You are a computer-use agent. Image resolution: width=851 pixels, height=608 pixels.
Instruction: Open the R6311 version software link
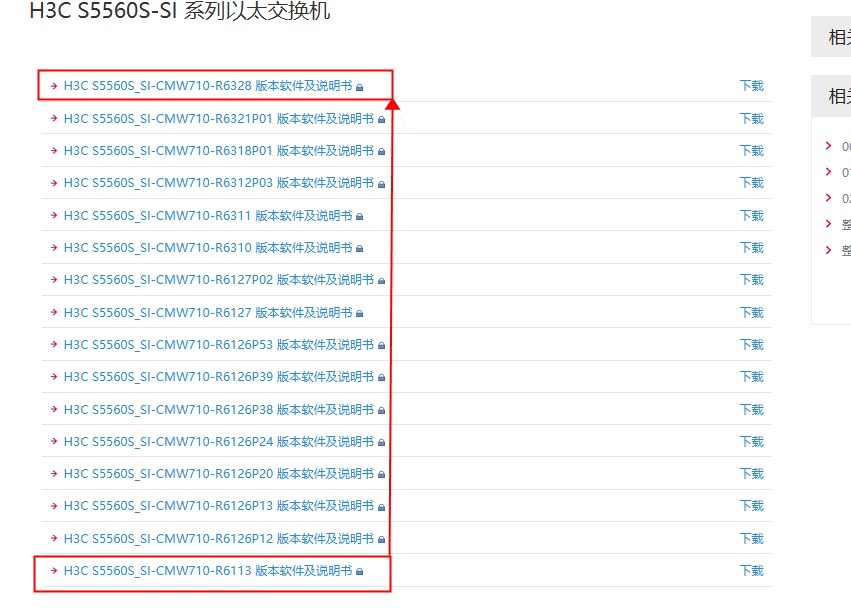(208, 216)
